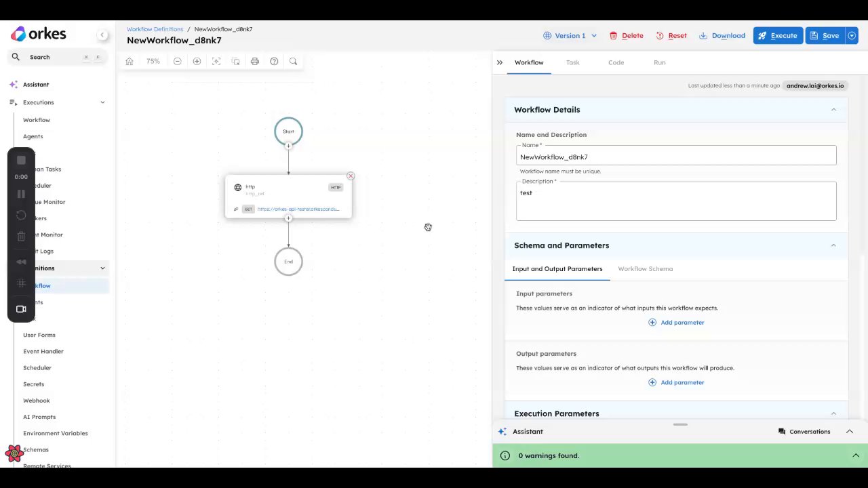This screenshot has width=868, height=488.
Task: Open the http task URL link
Action: coord(298,209)
